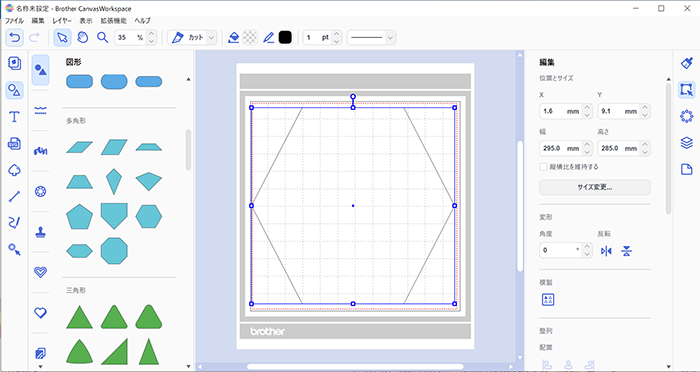
Task: Open the projects panel in left sidebar
Action: tap(15, 63)
